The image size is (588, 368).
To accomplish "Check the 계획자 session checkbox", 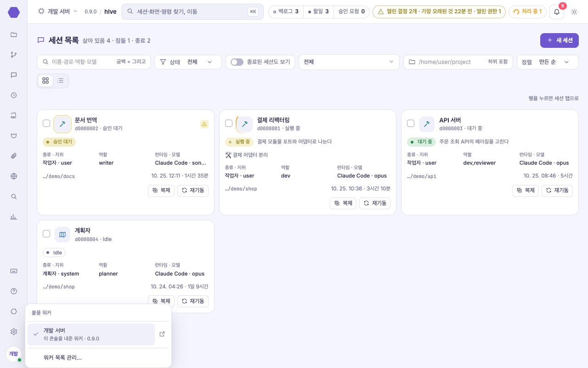I will pos(46,234).
